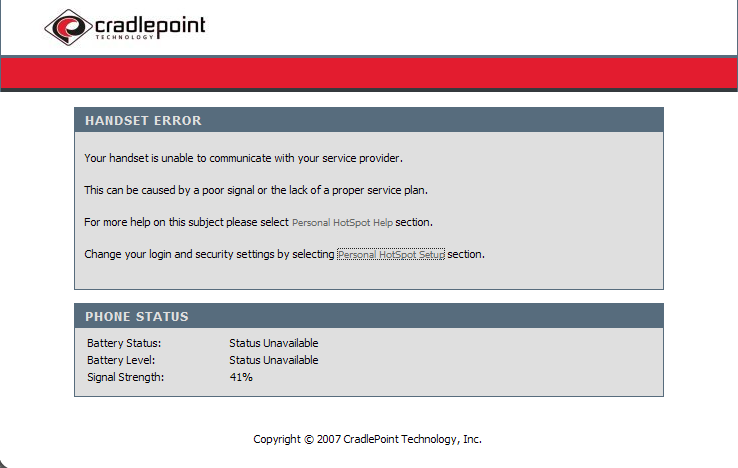Click the Signal Strength label

click(x=125, y=377)
